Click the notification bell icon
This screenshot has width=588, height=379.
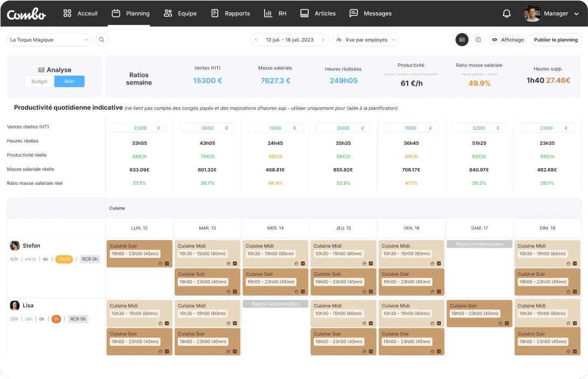point(506,13)
